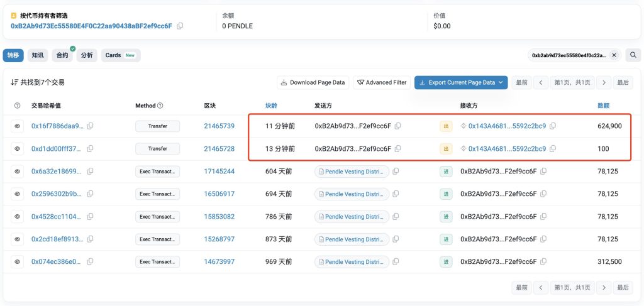Expand the Export Current Page Data dropdown

tap(501, 82)
